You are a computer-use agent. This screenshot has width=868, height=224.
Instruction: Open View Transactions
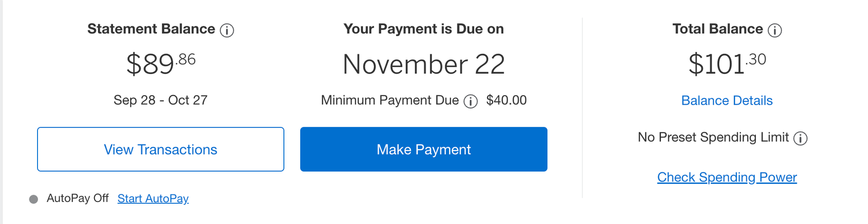pos(160,149)
